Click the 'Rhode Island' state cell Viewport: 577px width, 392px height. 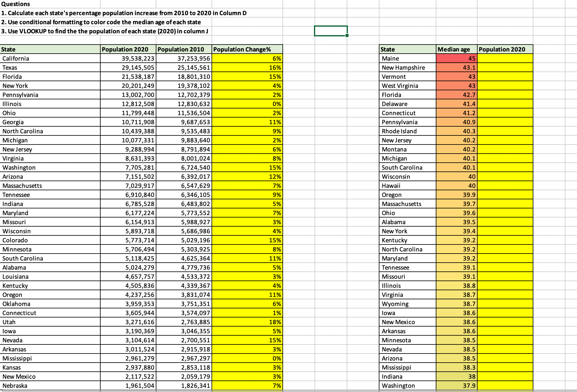pyautogui.click(x=408, y=131)
